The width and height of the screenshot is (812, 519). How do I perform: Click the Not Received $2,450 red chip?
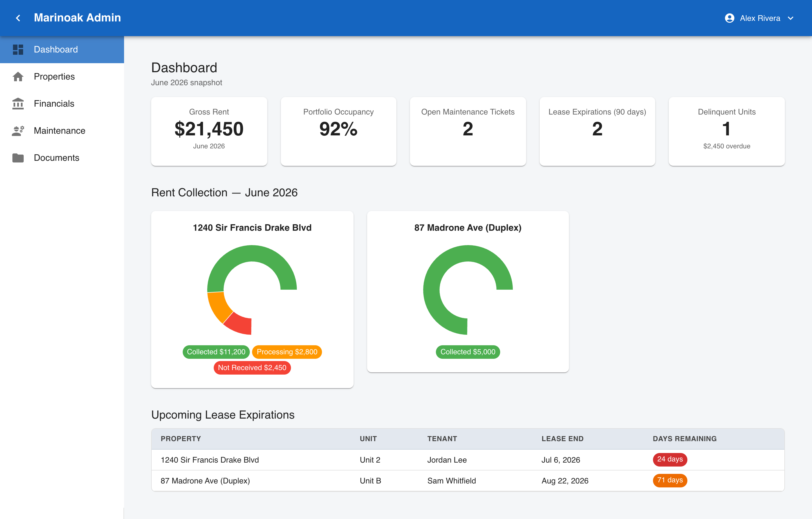252,368
